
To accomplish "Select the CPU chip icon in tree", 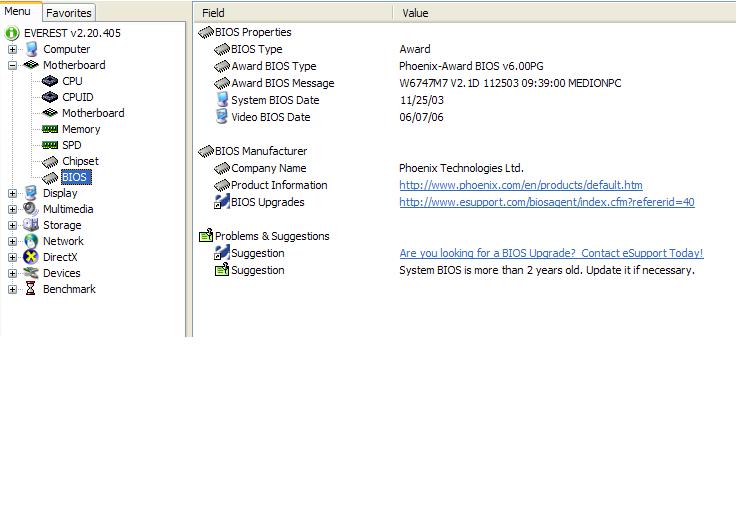I will (50, 81).
